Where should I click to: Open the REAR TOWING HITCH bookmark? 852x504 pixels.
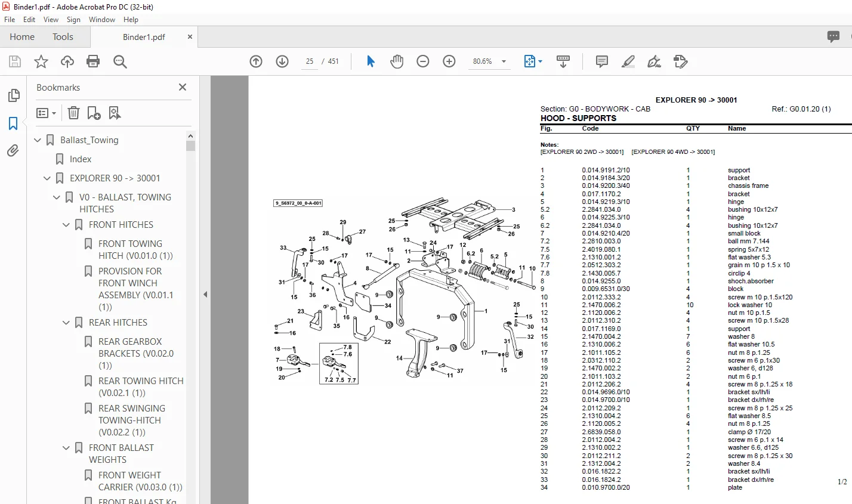[x=141, y=386]
